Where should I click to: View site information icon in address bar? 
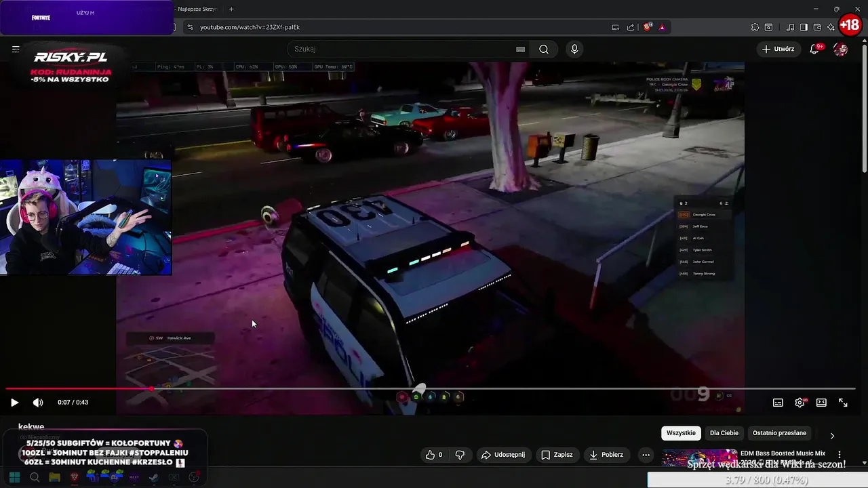190,27
